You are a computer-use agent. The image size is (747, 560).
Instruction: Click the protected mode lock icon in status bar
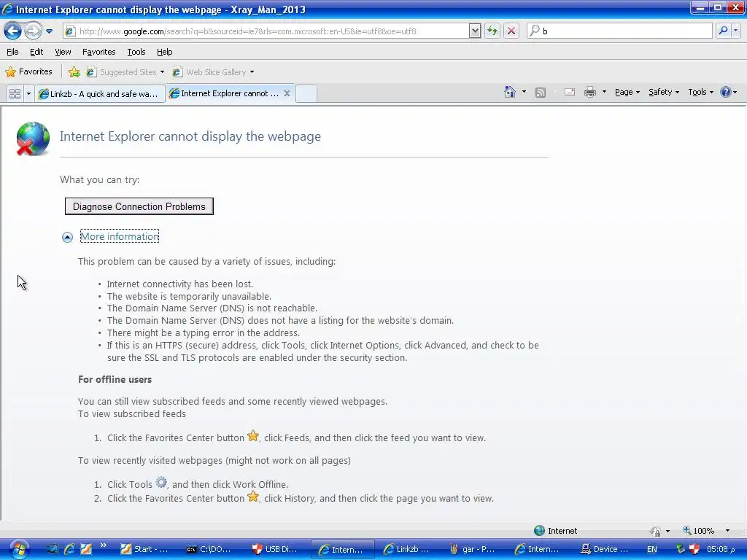click(x=656, y=531)
